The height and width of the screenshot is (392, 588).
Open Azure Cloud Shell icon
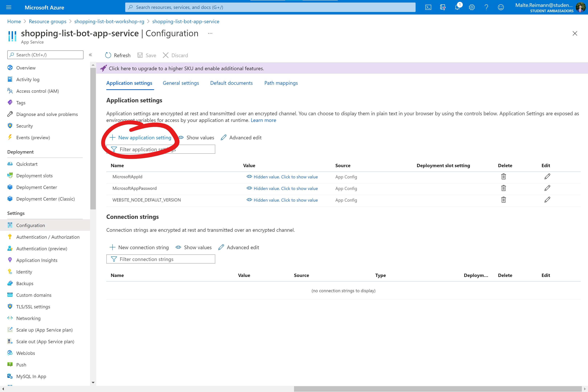[428, 7]
